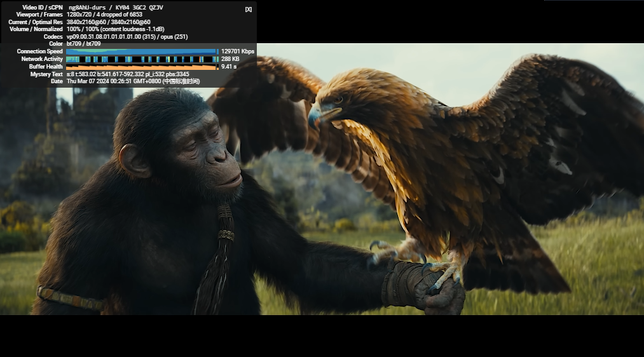Click the orange Buffer Health graph
This screenshot has width=644, height=357.
pos(141,67)
